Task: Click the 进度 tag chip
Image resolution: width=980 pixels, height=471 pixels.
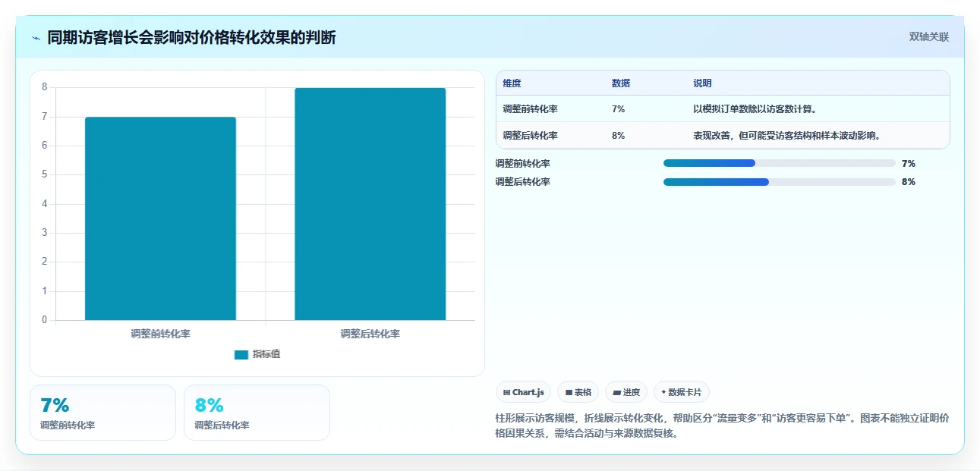Action: [626, 392]
